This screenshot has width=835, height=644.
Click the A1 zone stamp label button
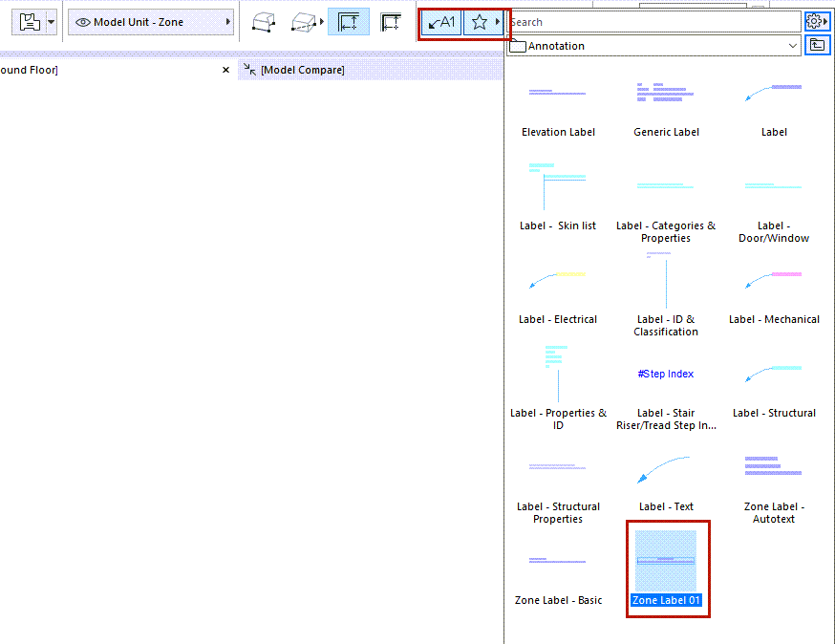[x=441, y=22]
